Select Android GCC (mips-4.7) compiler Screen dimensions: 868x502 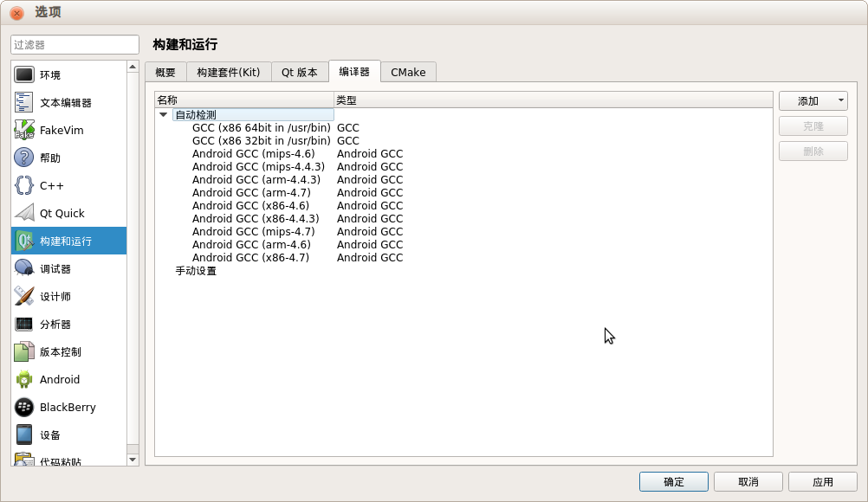coord(254,232)
